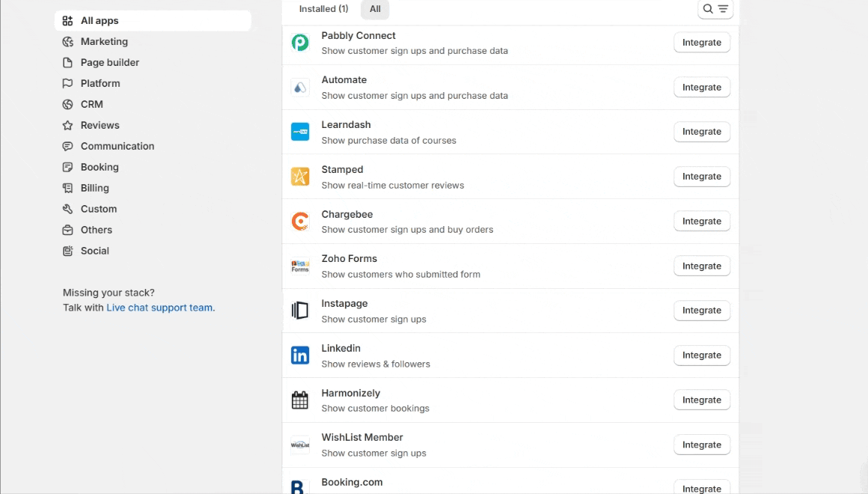Screen dimensions: 868x494
Task: Switch to the Installed (1) tab
Action: click(324, 9)
